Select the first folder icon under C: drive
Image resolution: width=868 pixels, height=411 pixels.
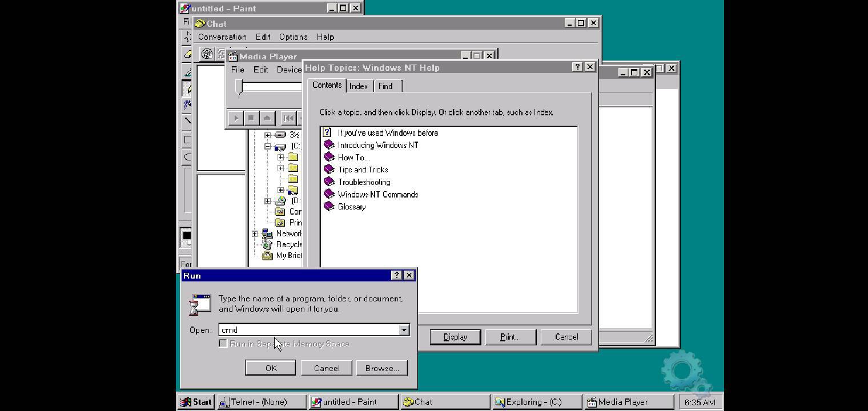click(293, 157)
